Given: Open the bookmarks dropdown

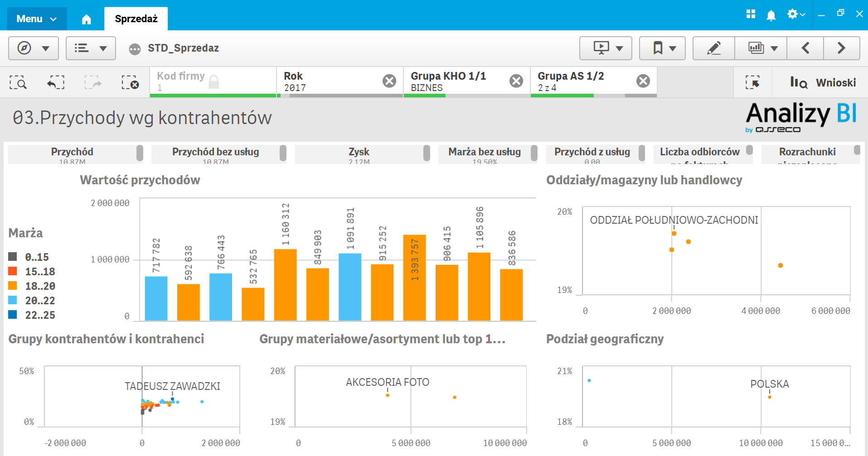Looking at the screenshot, I should click(662, 48).
